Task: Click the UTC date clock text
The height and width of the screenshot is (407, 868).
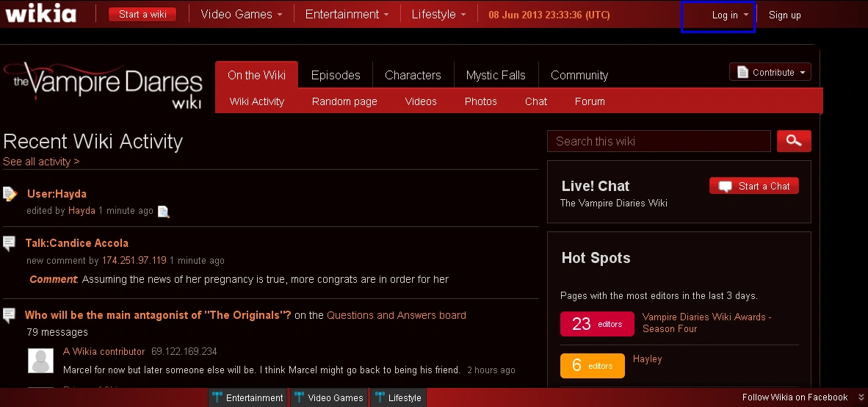Action: click(x=549, y=15)
